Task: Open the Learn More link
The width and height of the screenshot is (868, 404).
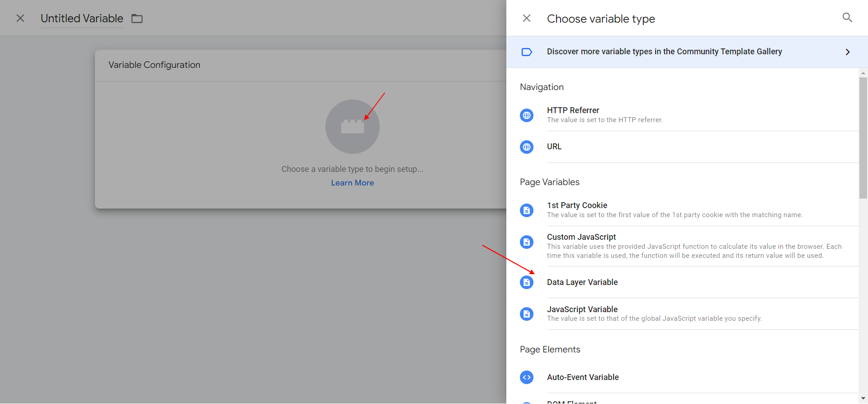Action: pyautogui.click(x=352, y=183)
